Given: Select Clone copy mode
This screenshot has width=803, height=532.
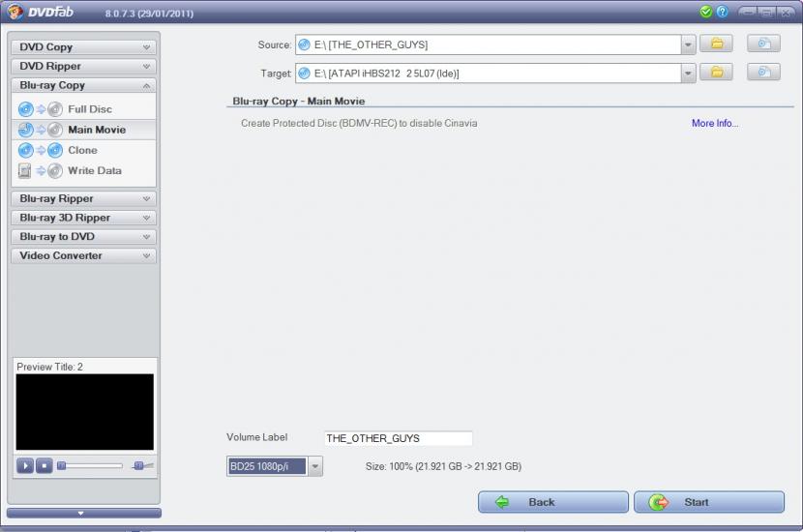Looking at the screenshot, I should click(83, 150).
